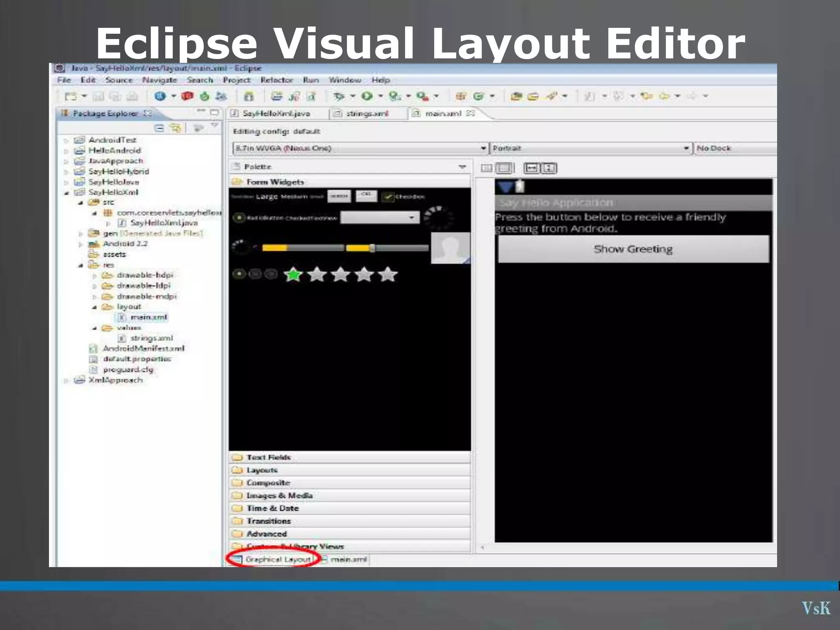Viewport: 840px width, 630px height.
Task: Click the Show Greeting button in preview
Action: pyautogui.click(x=633, y=249)
